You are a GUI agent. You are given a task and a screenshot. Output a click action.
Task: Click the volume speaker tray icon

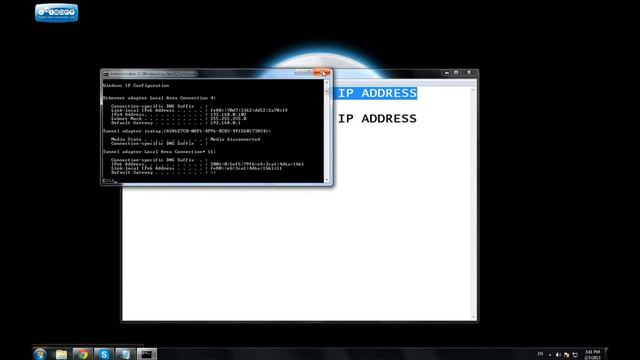point(558,355)
